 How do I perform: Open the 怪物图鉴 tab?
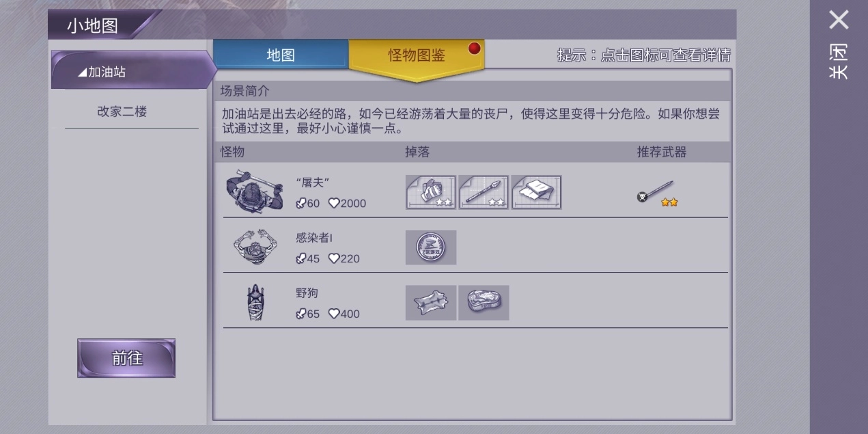point(417,56)
